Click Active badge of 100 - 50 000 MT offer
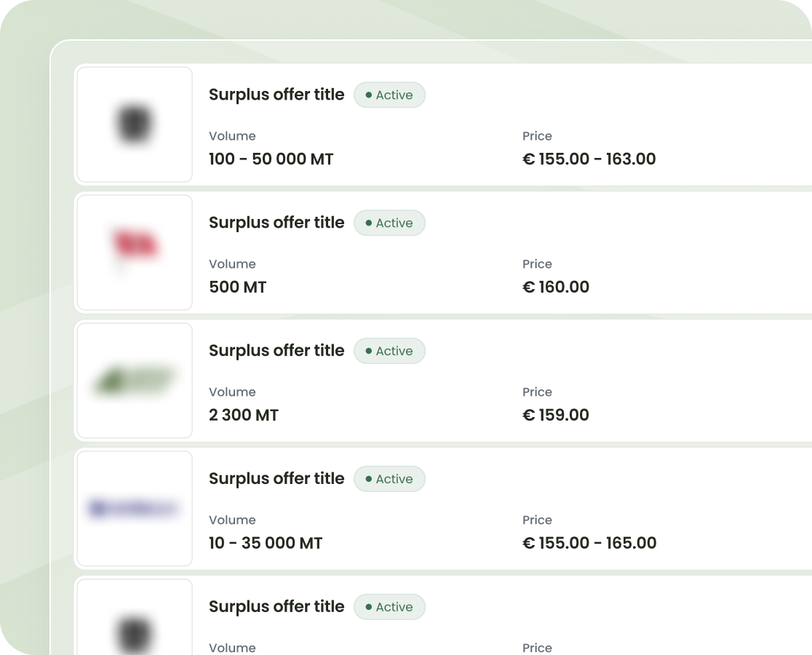Image resolution: width=812 pixels, height=655 pixels. [x=389, y=95]
